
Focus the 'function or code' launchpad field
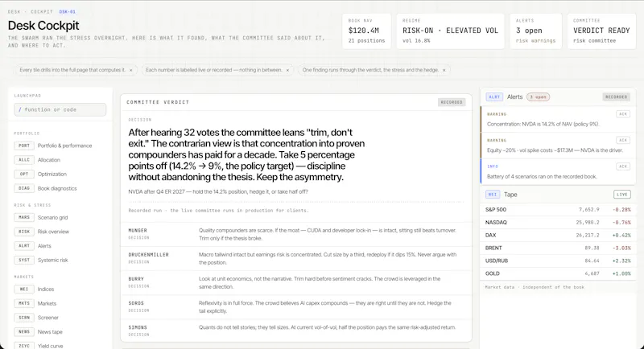pyautogui.click(x=60, y=109)
